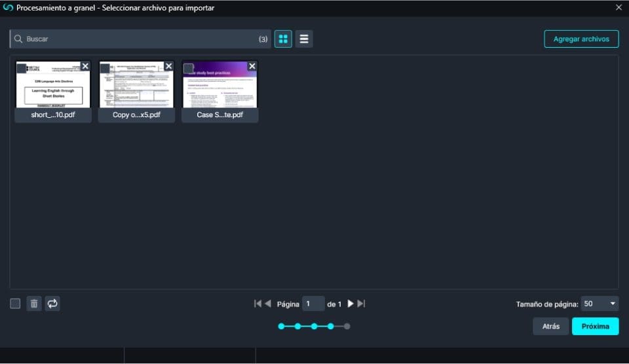629x364 pixels.
Task: Check the short_...10.pdf thumbnail checkbox
Action: click(x=22, y=68)
